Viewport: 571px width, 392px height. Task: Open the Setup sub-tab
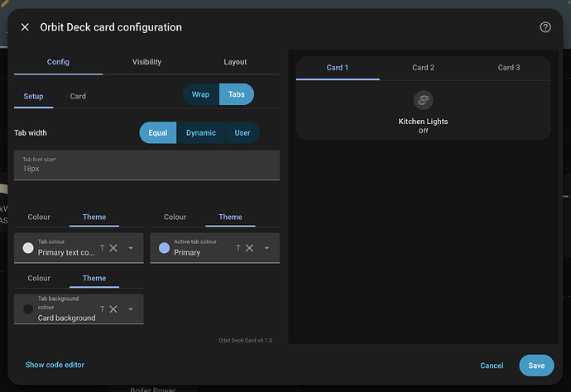33,97
